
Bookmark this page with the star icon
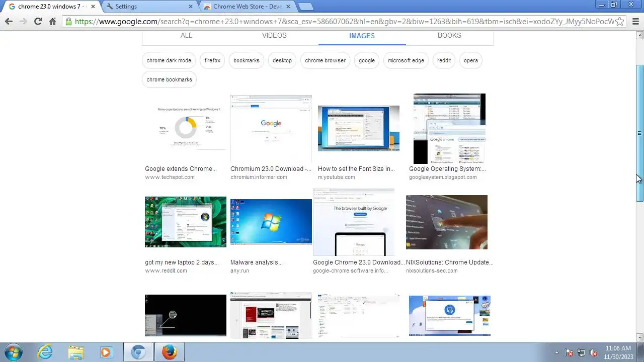(x=620, y=22)
